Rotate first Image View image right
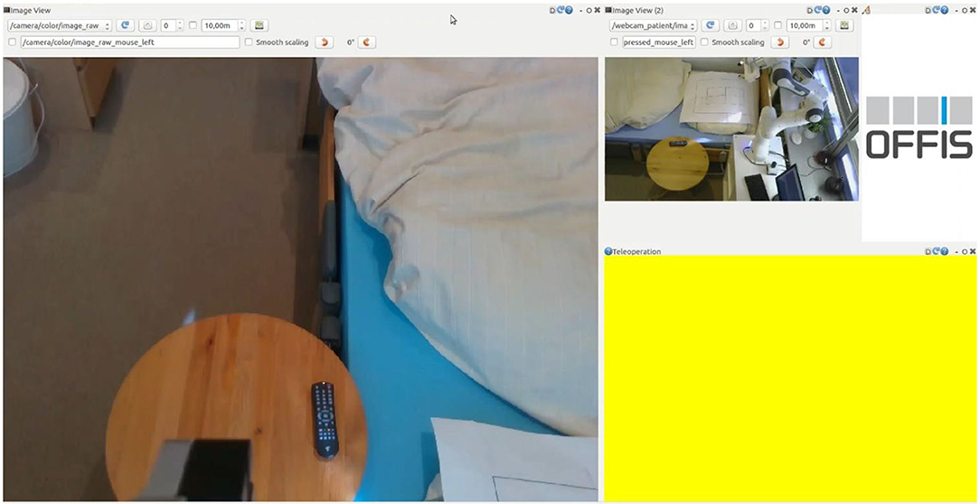Image resolution: width=980 pixels, height=504 pixels. coord(367,42)
